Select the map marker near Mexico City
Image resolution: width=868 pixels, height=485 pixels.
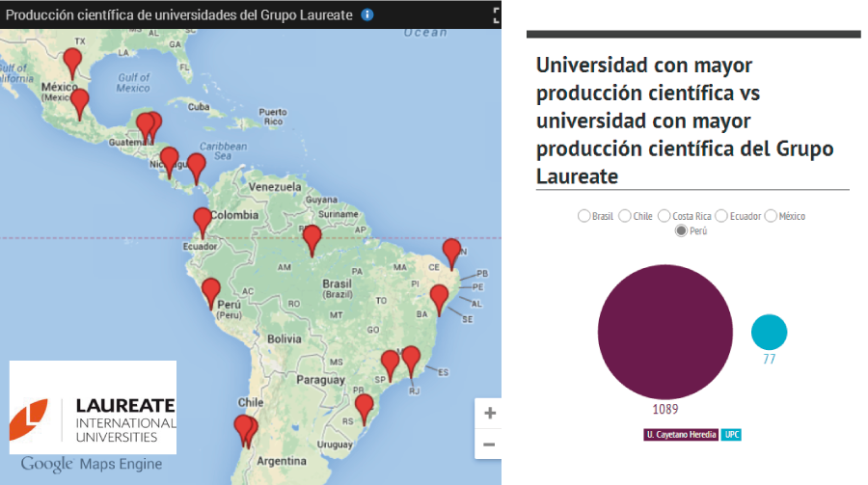click(79, 101)
